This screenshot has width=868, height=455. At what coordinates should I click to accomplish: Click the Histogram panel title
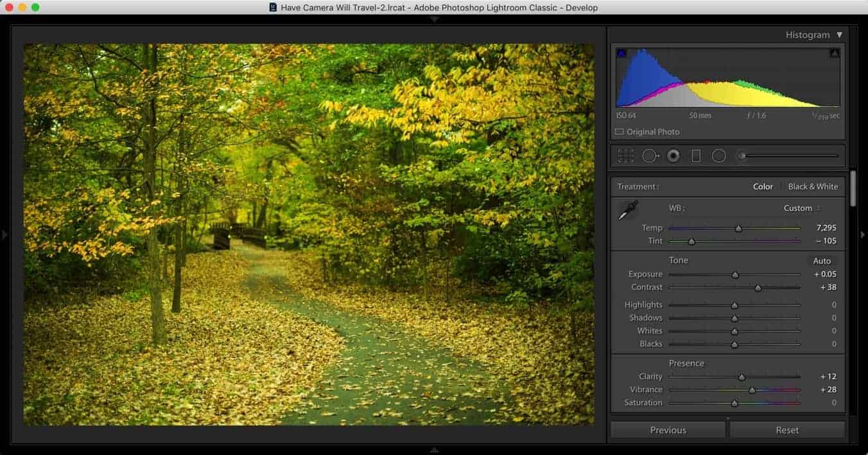[808, 35]
